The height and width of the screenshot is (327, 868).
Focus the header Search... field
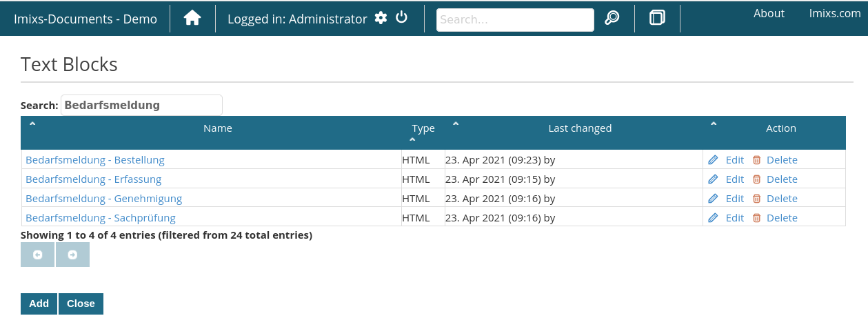click(x=515, y=20)
